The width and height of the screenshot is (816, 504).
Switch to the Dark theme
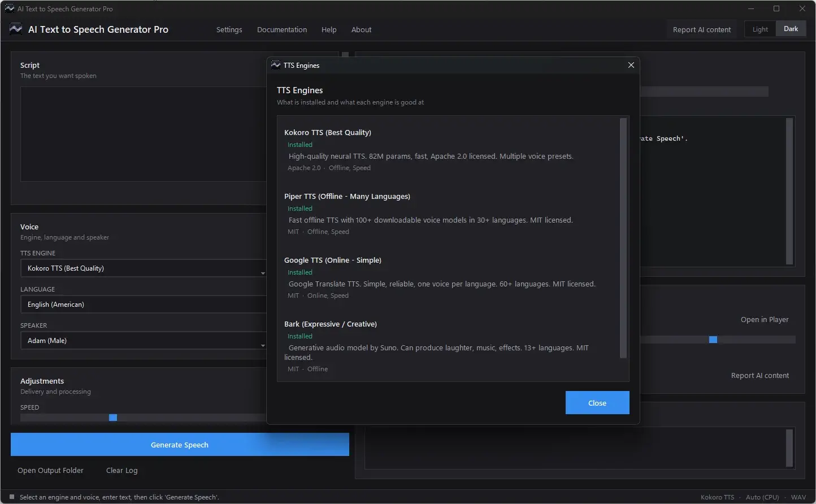[x=791, y=29]
